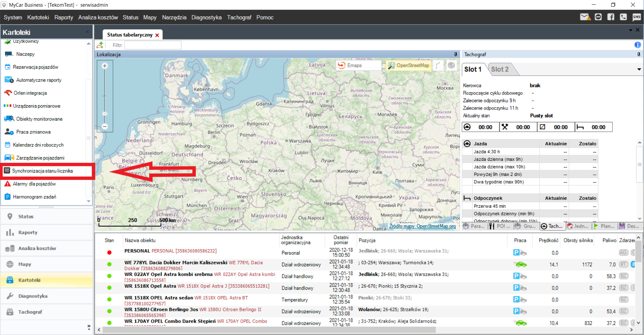Sort table by Prędkość column header
Screen dimensions: 644x335
tap(548, 240)
